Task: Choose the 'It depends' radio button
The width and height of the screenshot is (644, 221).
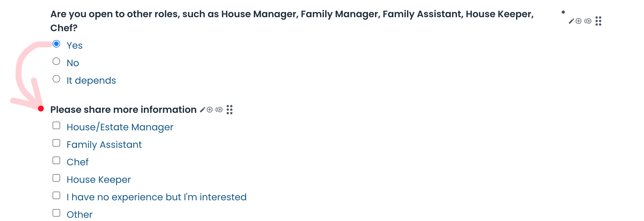Action: 56,79
